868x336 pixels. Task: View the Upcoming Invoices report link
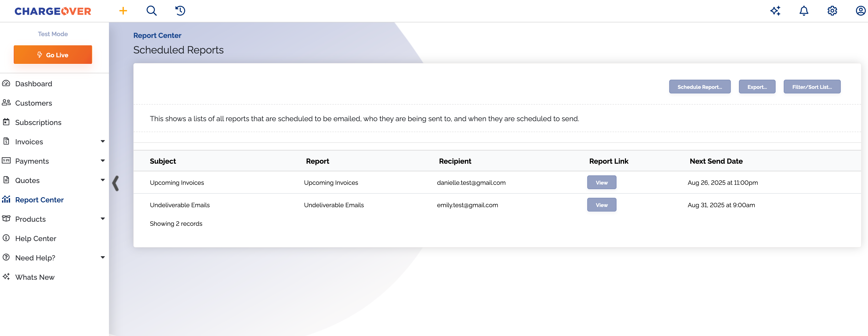pos(601,182)
